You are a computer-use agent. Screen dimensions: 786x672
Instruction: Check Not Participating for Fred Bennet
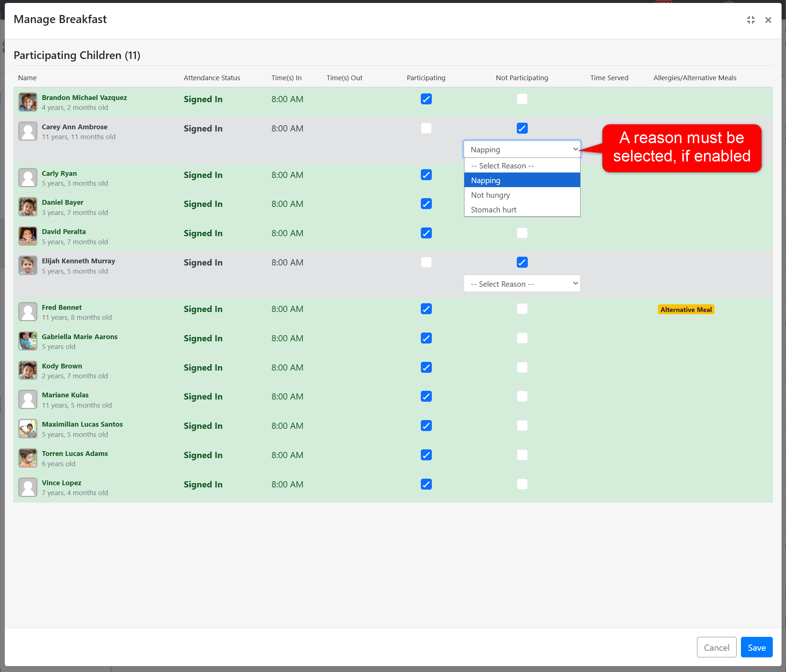tap(522, 309)
